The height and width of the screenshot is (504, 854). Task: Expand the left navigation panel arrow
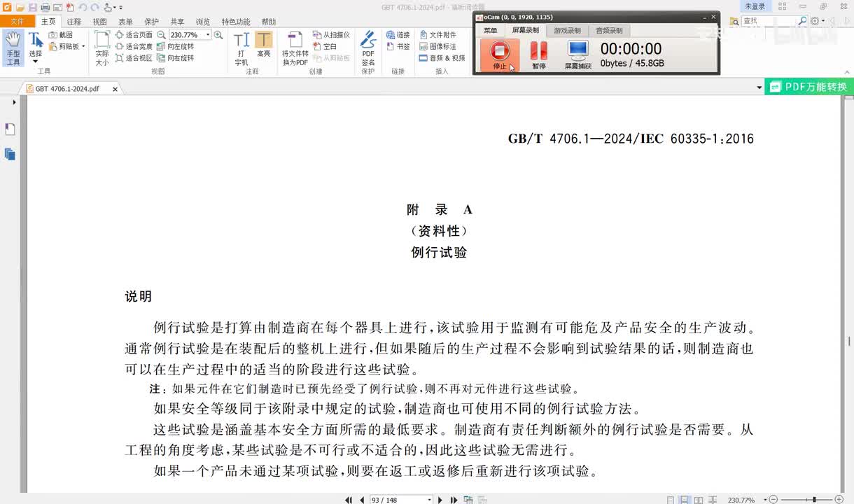(x=15, y=103)
